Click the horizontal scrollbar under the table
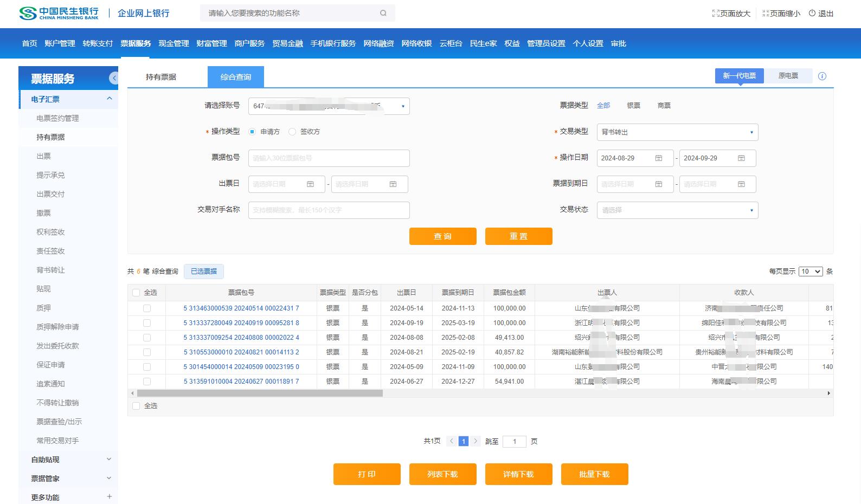The height and width of the screenshot is (504, 861). 260,393
